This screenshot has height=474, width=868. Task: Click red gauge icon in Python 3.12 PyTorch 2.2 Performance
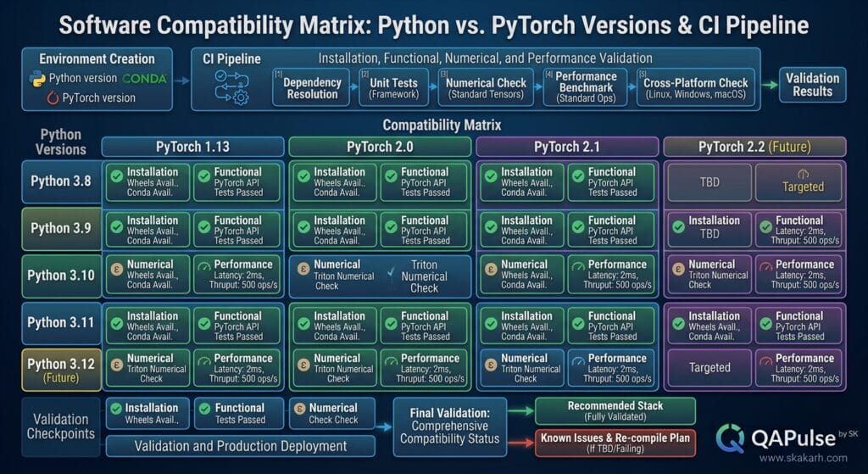pos(765,362)
